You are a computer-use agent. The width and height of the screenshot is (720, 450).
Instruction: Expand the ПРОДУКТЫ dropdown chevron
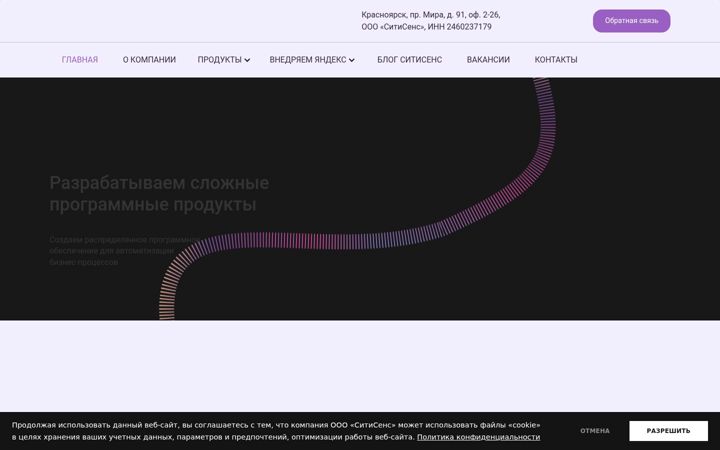pyautogui.click(x=248, y=60)
